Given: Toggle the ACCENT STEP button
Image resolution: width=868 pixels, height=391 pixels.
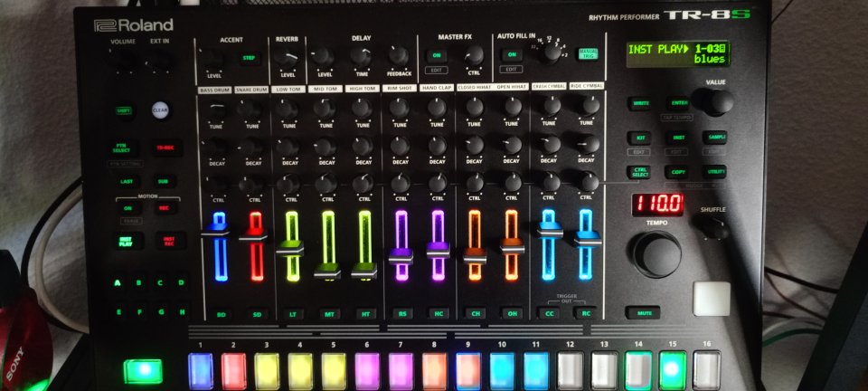Looking at the screenshot, I should coord(250,58).
